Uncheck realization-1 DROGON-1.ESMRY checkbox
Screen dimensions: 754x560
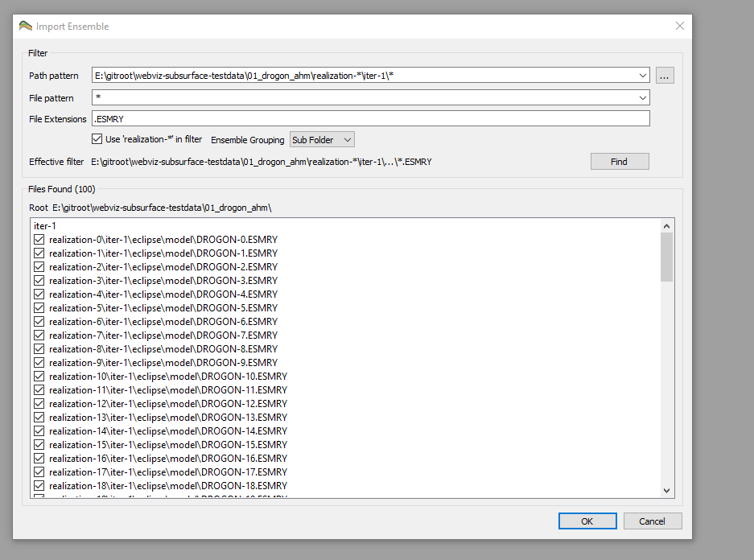click(x=39, y=253)
